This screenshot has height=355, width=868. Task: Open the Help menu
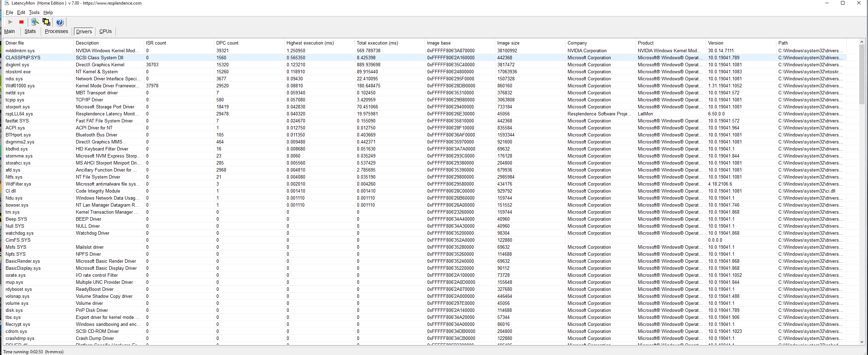point(48,13)
